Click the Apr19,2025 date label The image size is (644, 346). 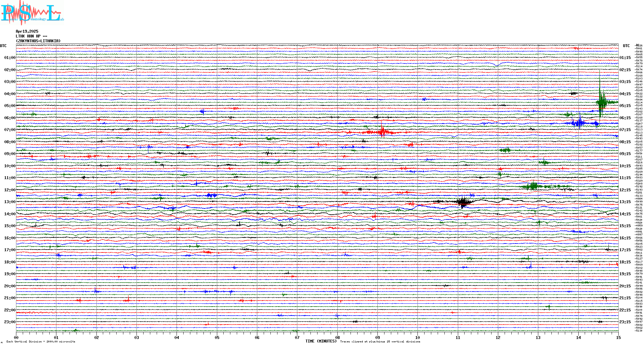27,31
